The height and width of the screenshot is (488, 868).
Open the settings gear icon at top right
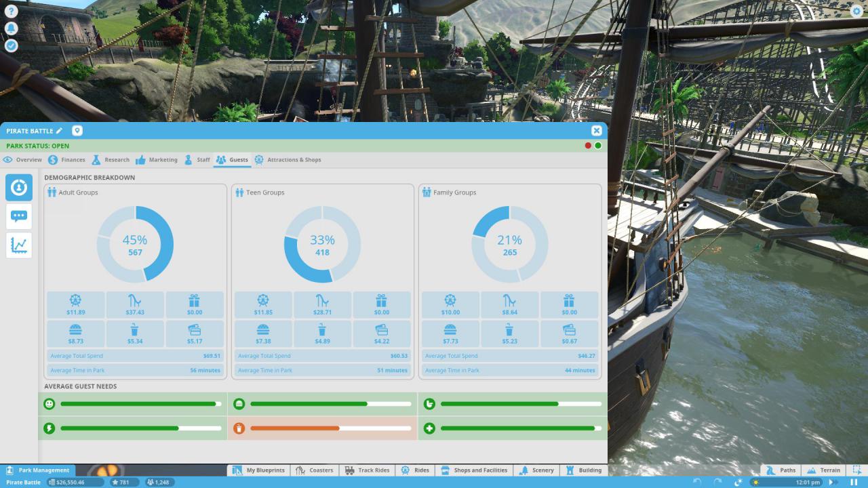857,12
